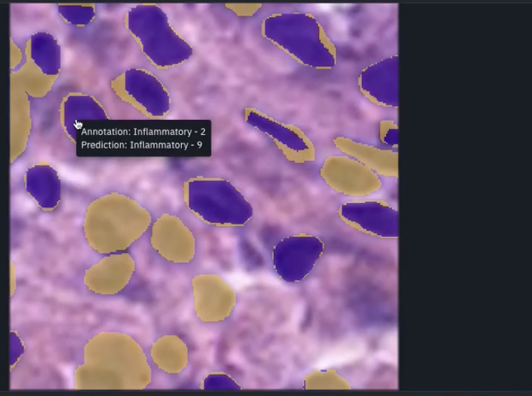Viewport: 532px width, 396px height.
Task: Select the purple nucleus right of the tooltip's lower edge
Action: coord(219,202)
